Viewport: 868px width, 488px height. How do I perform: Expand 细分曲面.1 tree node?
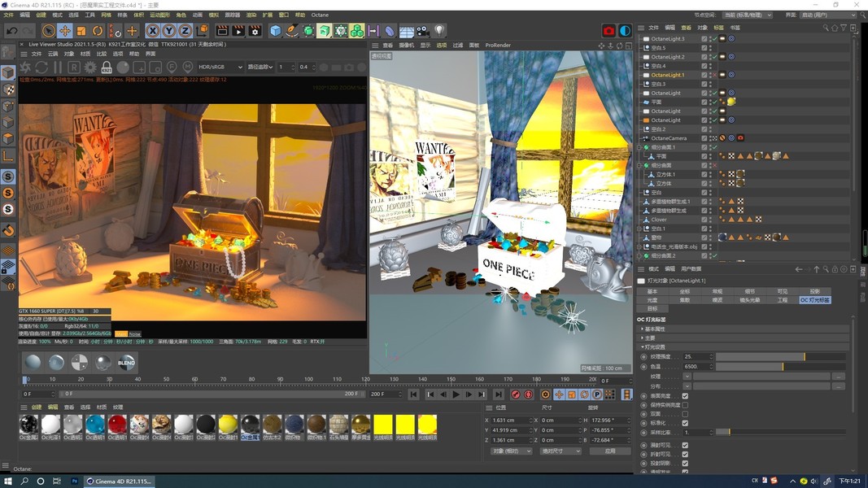pyautogui.click(x=639, y=147)
